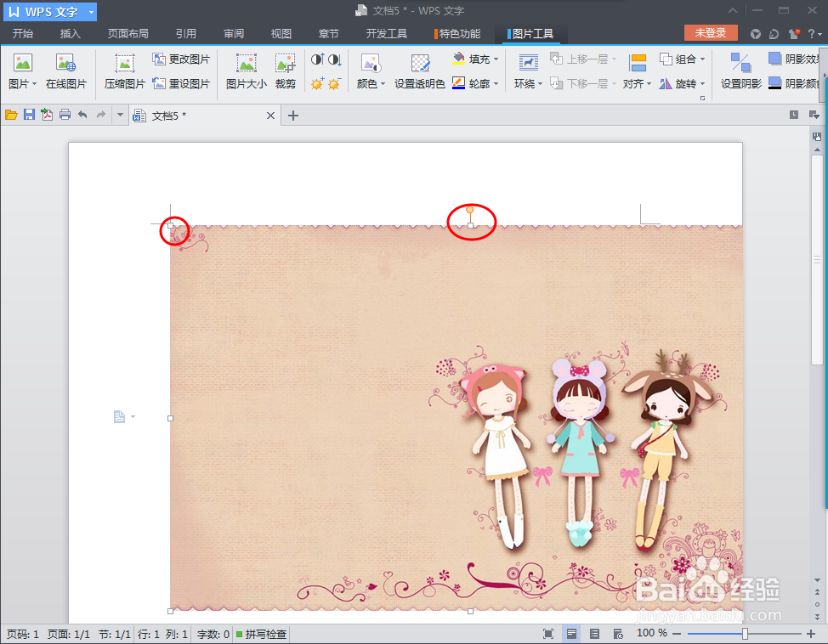This screenshot has height=644, width=828.
Task: Expand the 轮廓 outline dropdown
Action: click(496, 84)
